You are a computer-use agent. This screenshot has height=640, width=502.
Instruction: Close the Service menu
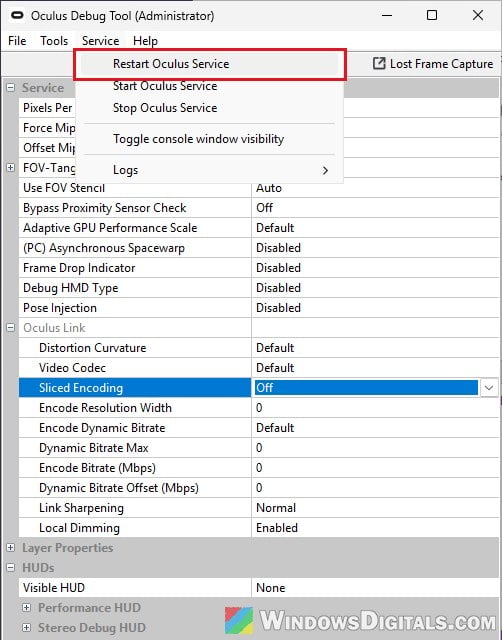[x=100, y=41]
